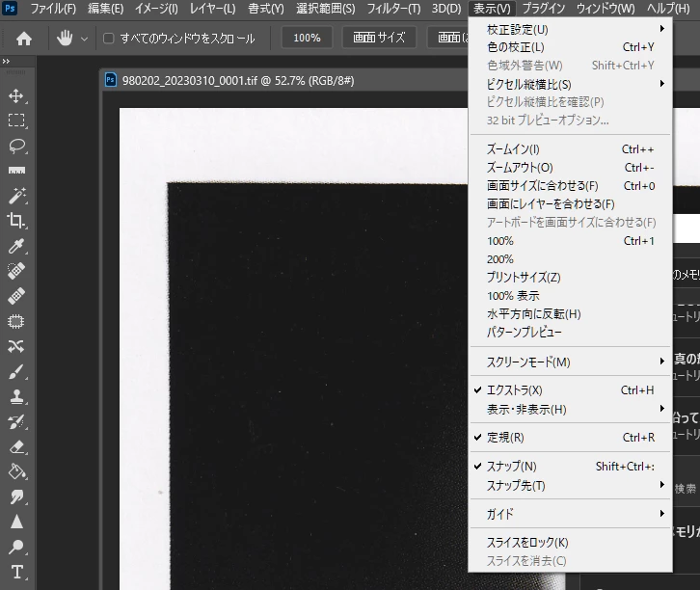Open 編集(E) menu

click(x=105, y=9)
